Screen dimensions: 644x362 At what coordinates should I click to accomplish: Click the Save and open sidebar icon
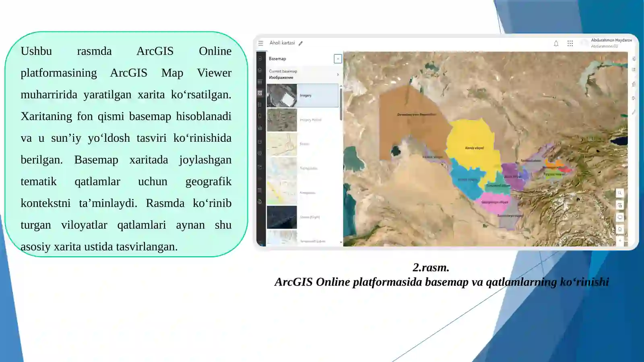260,142
